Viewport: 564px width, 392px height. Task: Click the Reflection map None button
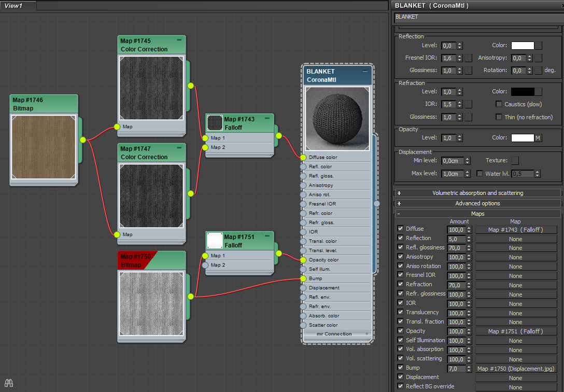[x=516, y=239]
